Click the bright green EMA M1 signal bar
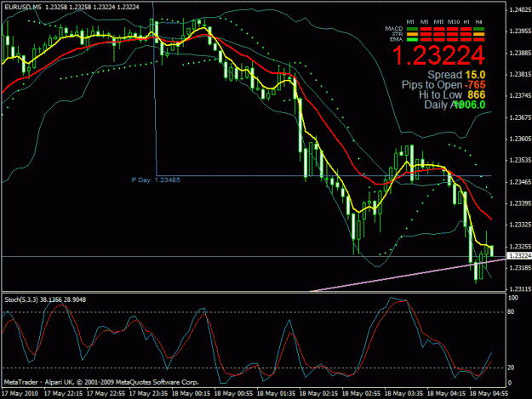This screenshot has width=532, height=399. (412, 40)
